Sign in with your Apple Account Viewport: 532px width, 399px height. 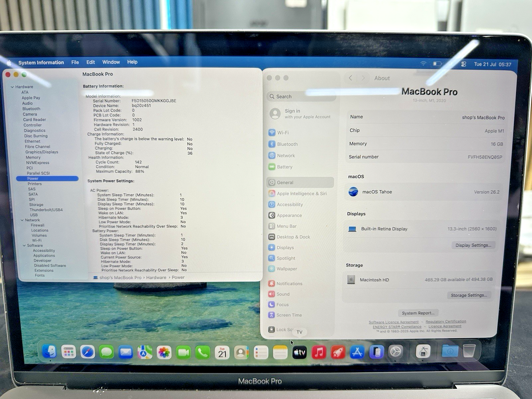point(300,114)
